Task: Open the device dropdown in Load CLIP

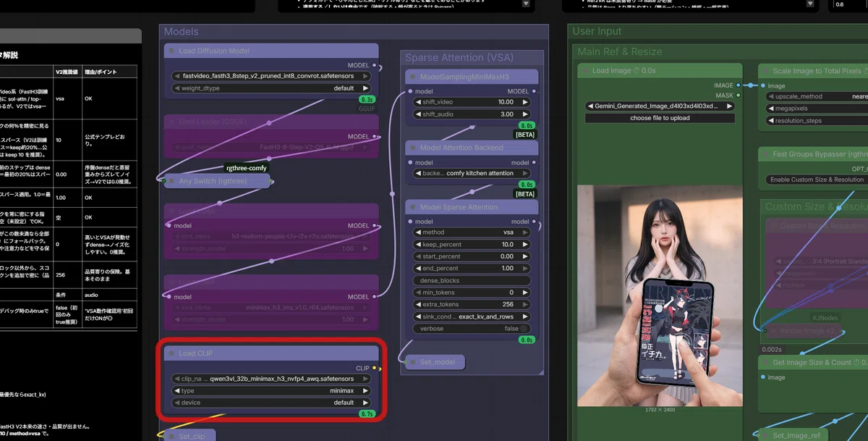Action: click(271, 403)
